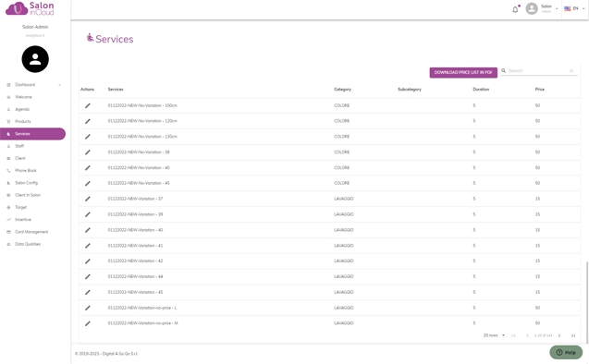Edit the 01122022-NEW-No-Variation - 38 service

(88, 152)
